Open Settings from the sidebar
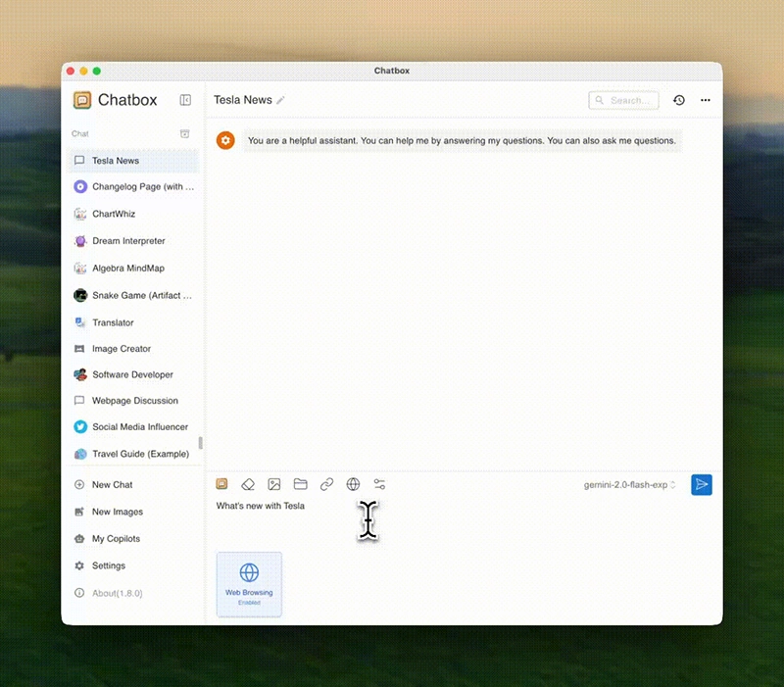 point(133,565)
